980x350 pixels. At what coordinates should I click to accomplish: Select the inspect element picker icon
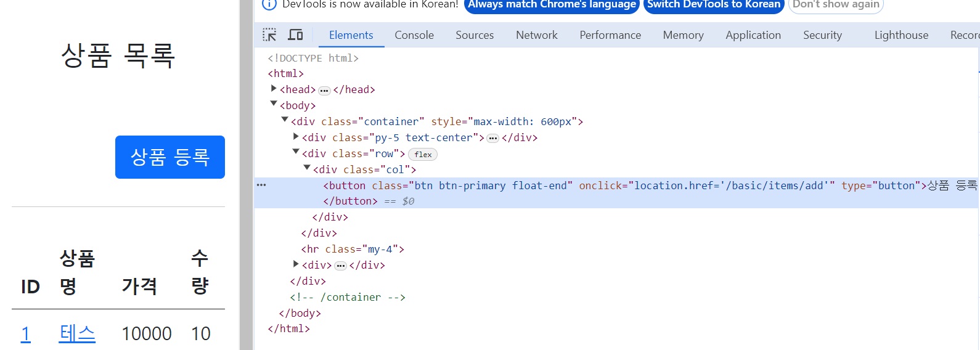(269, 35)
